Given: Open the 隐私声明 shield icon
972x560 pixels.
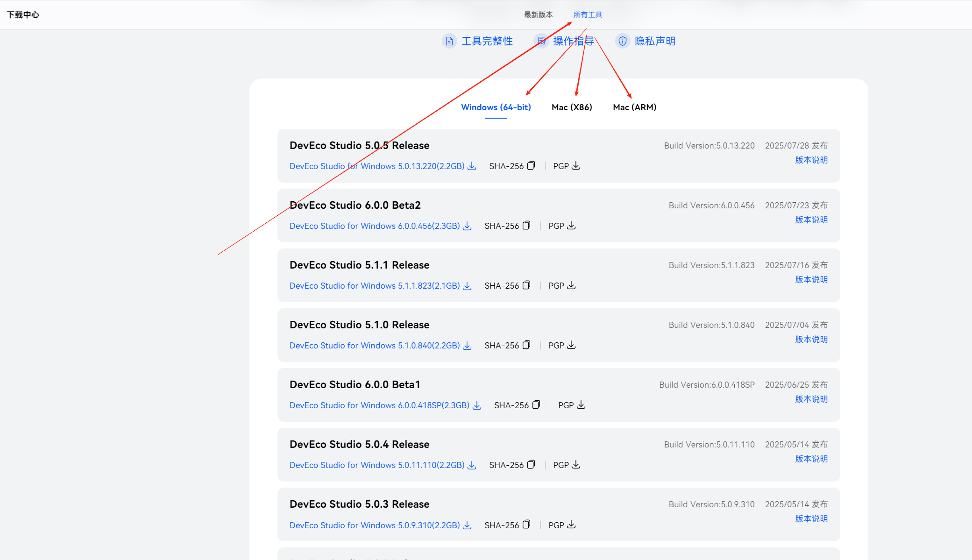Looking at the screenshot, I should (x=622, y=41).
